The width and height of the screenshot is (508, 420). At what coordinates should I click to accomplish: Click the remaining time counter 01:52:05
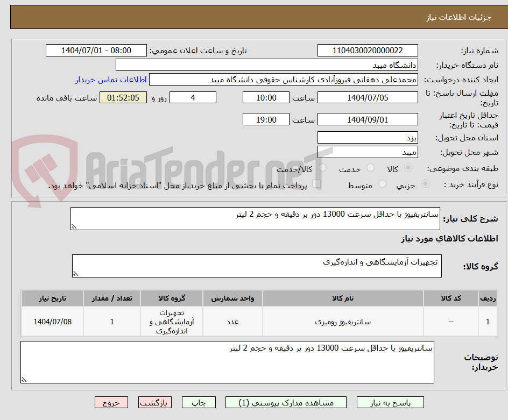tap(123, 98)
